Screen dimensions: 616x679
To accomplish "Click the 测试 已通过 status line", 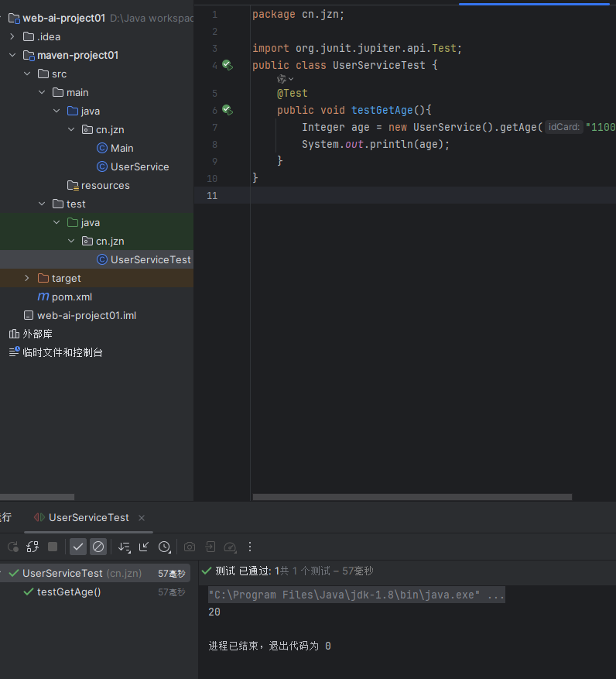I will pyautogui.click(x=287, y=571).
